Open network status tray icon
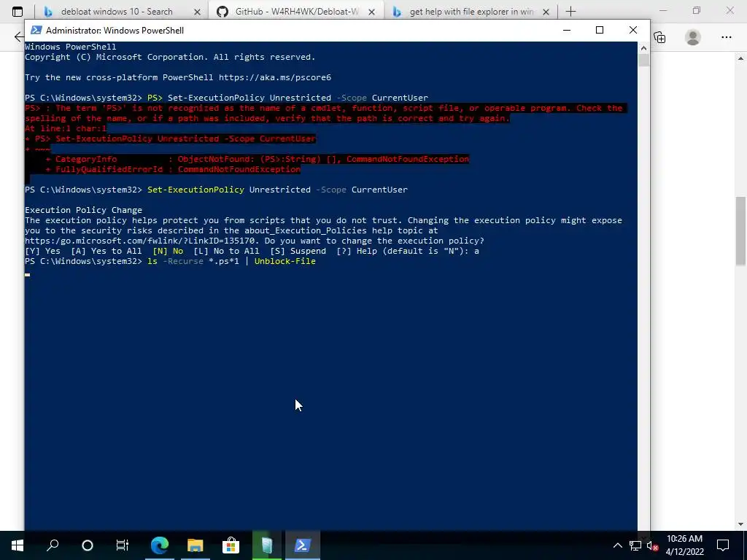The width and height of the screenshot is (747, 560). [635, 545]
